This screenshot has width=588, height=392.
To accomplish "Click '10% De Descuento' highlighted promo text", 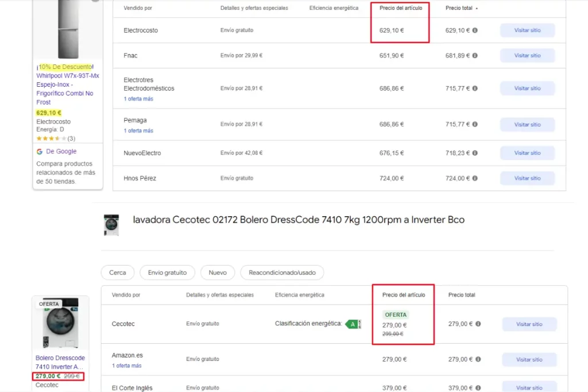I will (x=65, y=67).
